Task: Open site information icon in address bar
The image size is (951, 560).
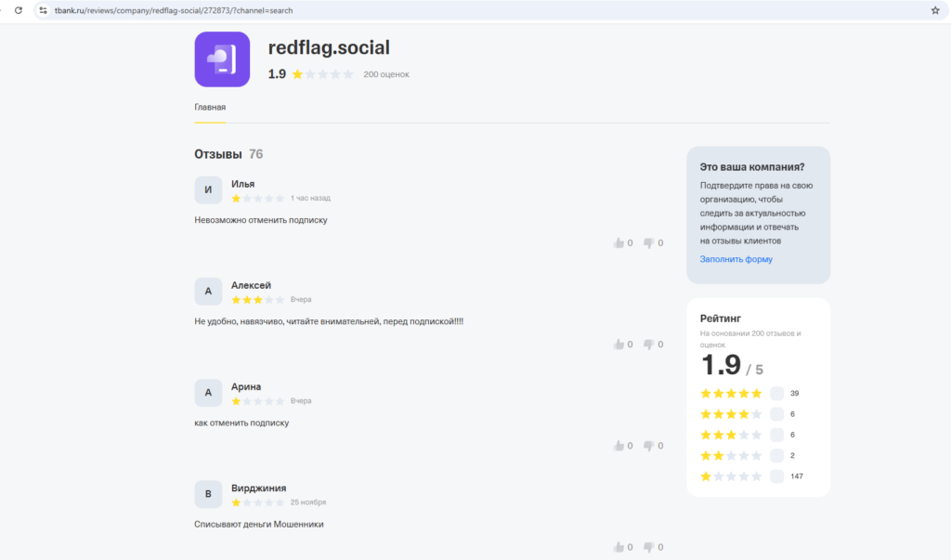Action: click(x=43, y=10)
